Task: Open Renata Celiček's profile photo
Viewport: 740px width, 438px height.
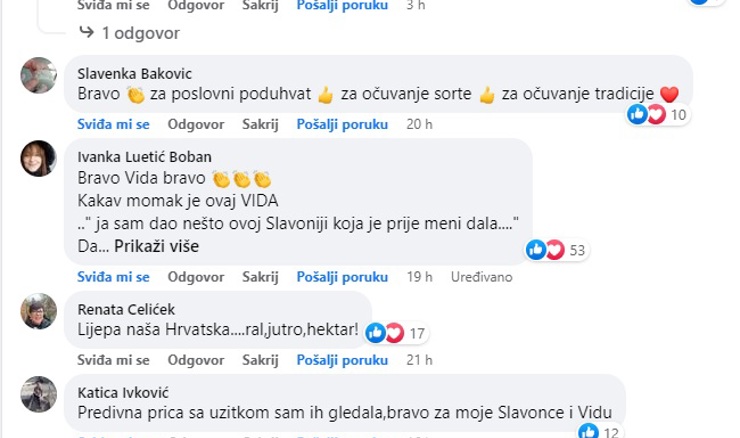Action: (38, 311)
